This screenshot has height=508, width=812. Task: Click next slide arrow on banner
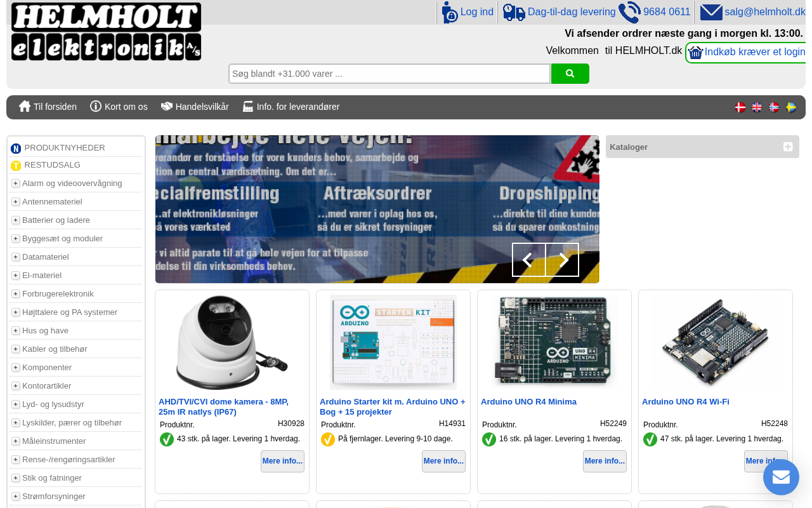coord(562,260)
